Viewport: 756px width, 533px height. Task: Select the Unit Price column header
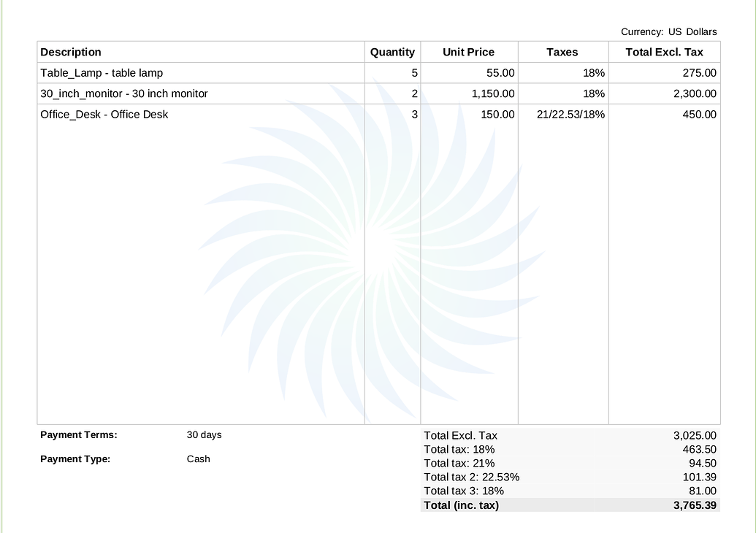pyautogui.click(x=469, y=52)
